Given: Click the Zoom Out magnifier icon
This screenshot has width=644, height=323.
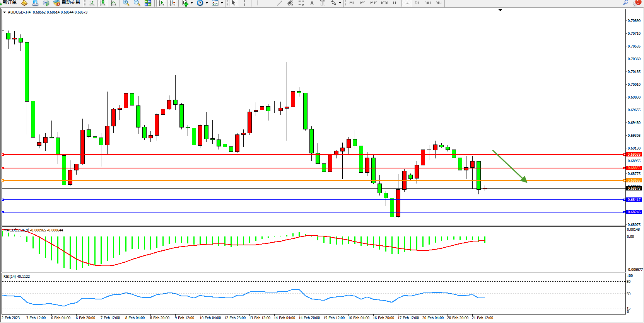Looking at the screenshot, I should point(137,3).
